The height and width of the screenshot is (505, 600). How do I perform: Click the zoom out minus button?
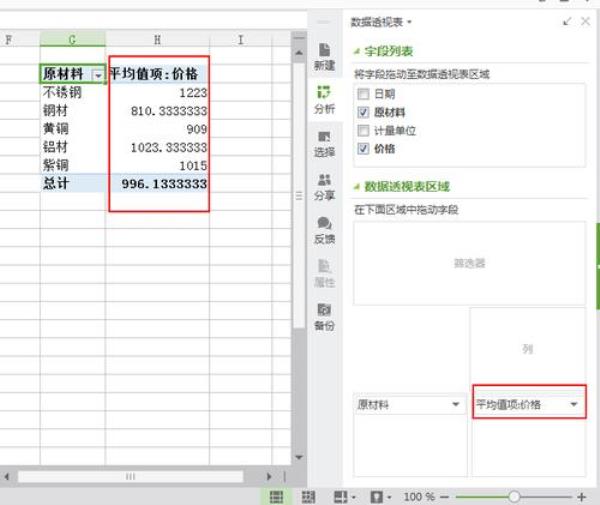tap(444, 497)
